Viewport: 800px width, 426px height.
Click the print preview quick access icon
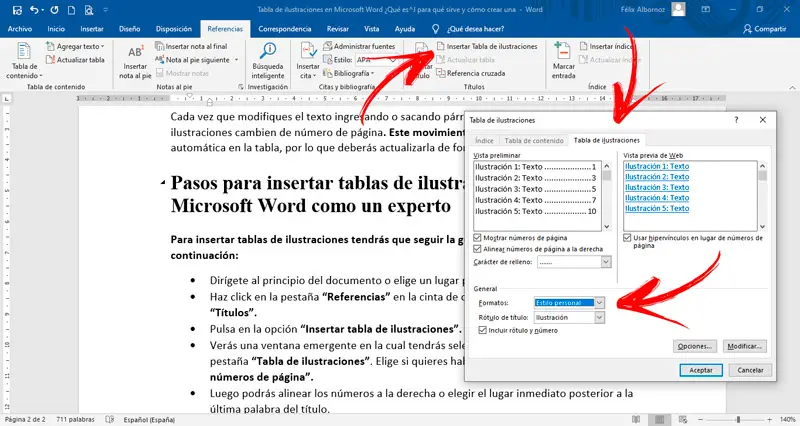(x=89, y=10)
